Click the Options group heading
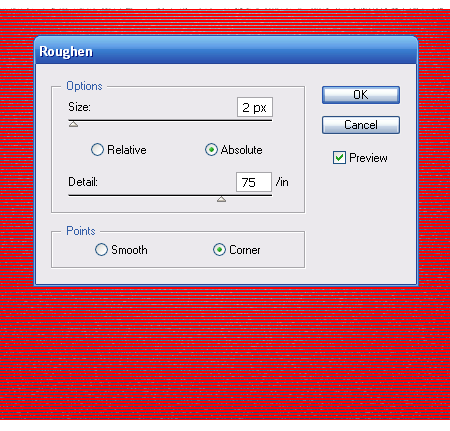 point(84,86)
